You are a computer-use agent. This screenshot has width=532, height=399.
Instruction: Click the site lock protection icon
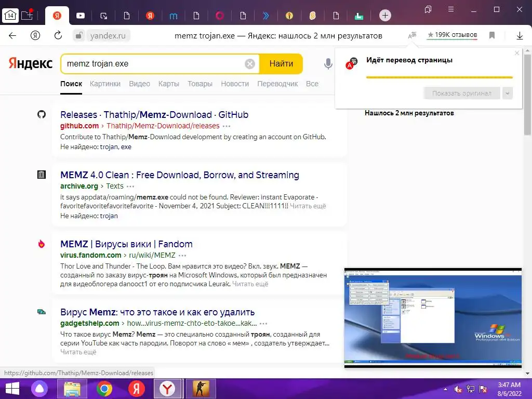(79, 36)
